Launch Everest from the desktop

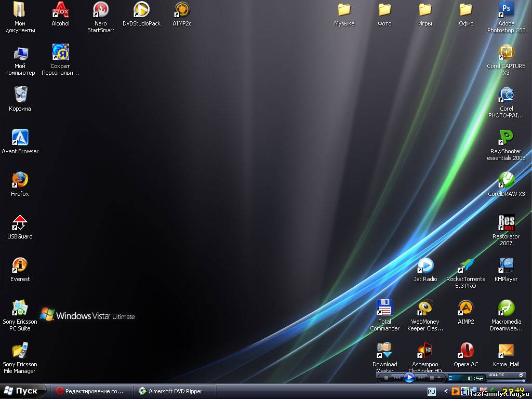click(x=20, y=265)
